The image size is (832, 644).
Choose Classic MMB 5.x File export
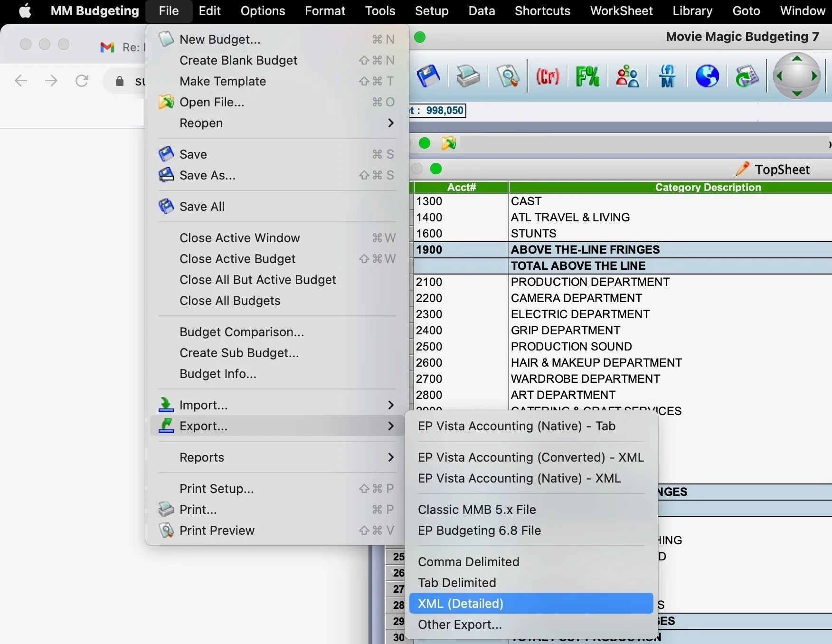click(x=531, y=510)
